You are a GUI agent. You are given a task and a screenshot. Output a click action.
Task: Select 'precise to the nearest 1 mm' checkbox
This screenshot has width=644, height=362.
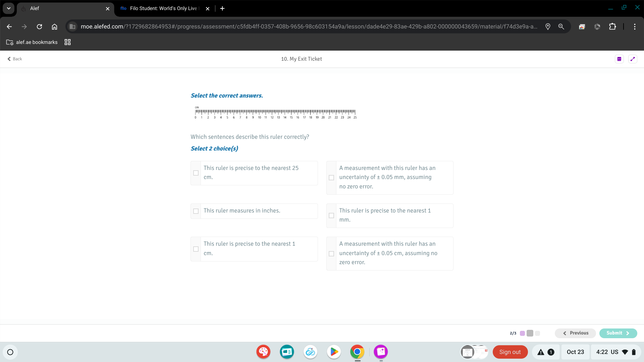pos(331,216)
